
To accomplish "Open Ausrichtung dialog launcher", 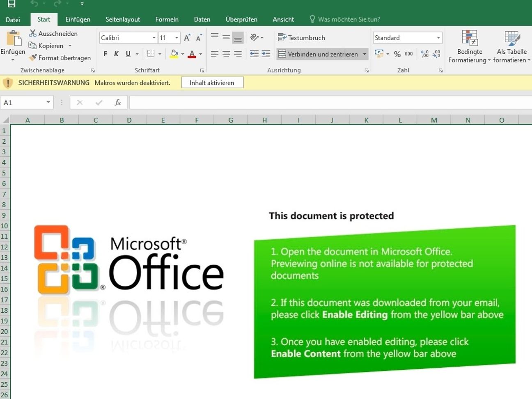I will click(367, 71).
